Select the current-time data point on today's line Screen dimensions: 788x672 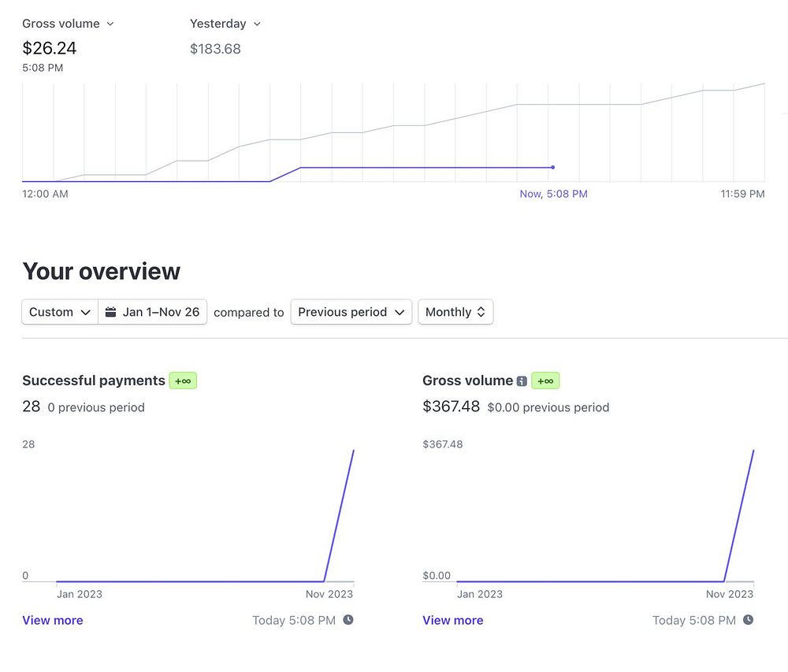(x=553, y=167)
